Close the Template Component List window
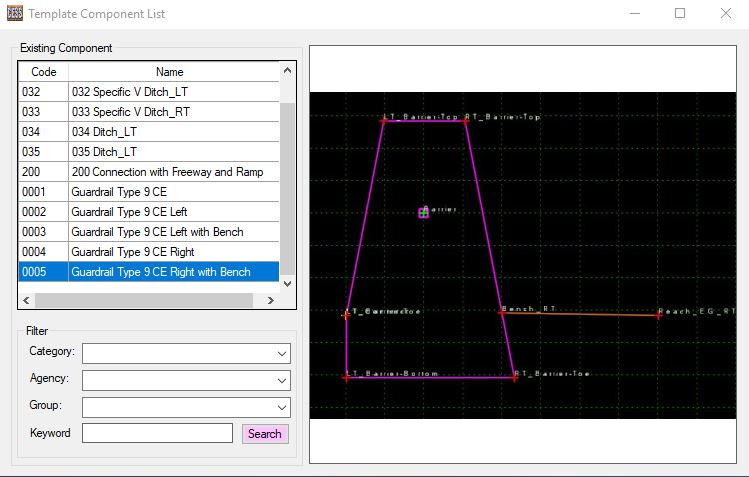The width and height of the screenshot is (749, 477). point(726,13)
